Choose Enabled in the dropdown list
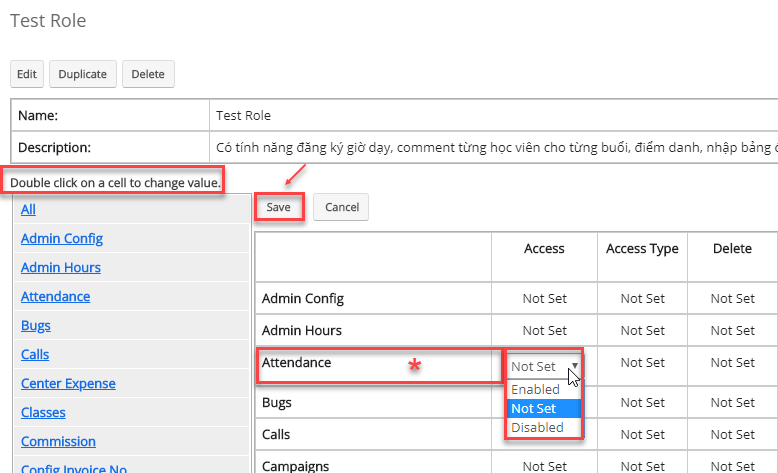 click(535, 389)
